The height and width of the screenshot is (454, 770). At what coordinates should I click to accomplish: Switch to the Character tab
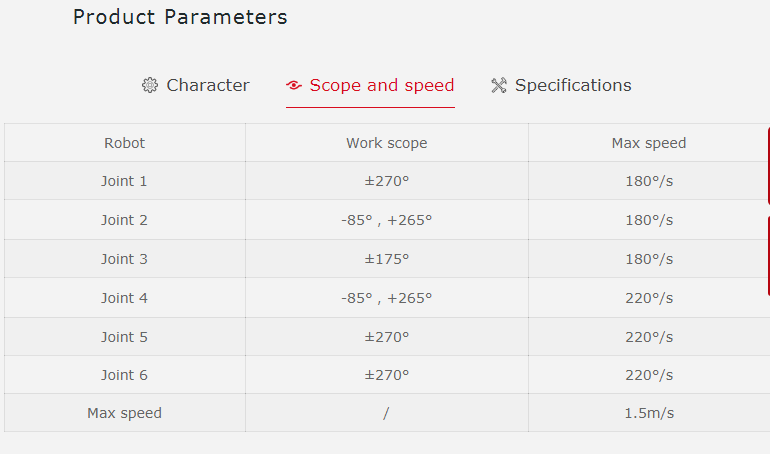[x=207, y=86]
